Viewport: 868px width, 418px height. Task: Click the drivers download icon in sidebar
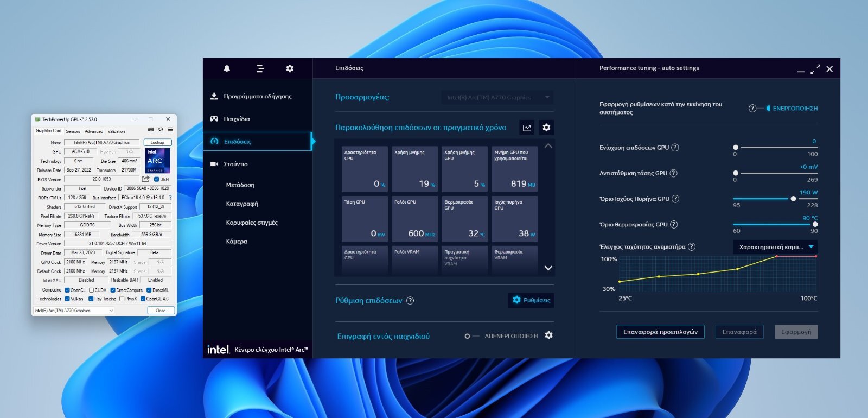(214, 96)
